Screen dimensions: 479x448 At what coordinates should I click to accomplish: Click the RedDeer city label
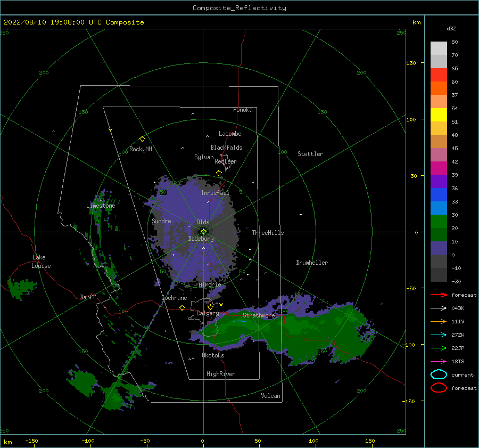point(226,161)
